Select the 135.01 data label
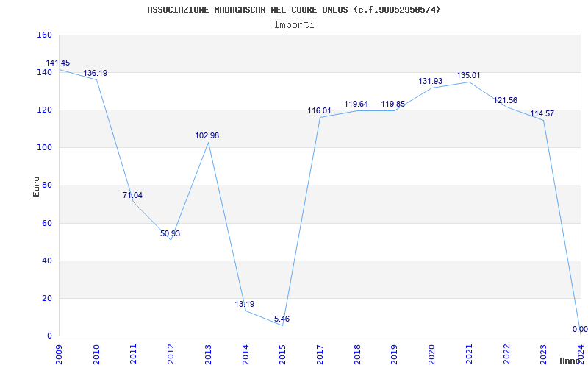The image size is (588, 368). pyautogui.click(x=468, y=76)
